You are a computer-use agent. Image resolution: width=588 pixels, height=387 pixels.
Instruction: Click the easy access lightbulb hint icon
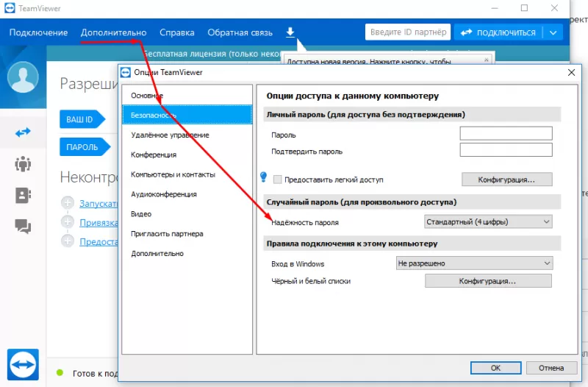point(264,177)
